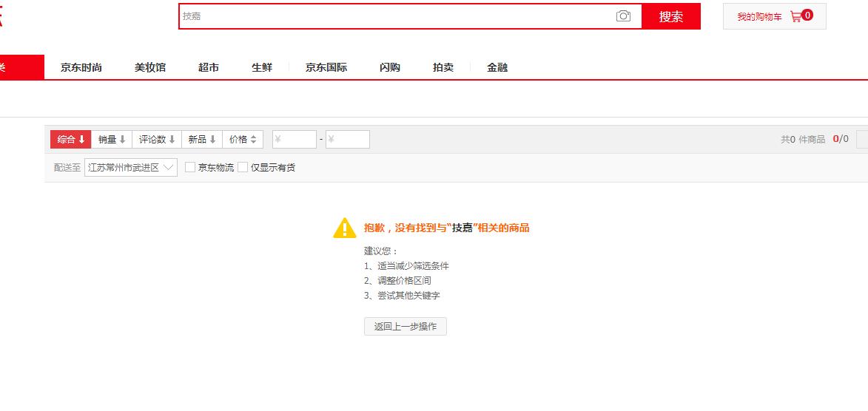868x411 pixels.
Task: Click suggestion text 调整价格区间
Action: pyautogui.click(x=404, y=281)
